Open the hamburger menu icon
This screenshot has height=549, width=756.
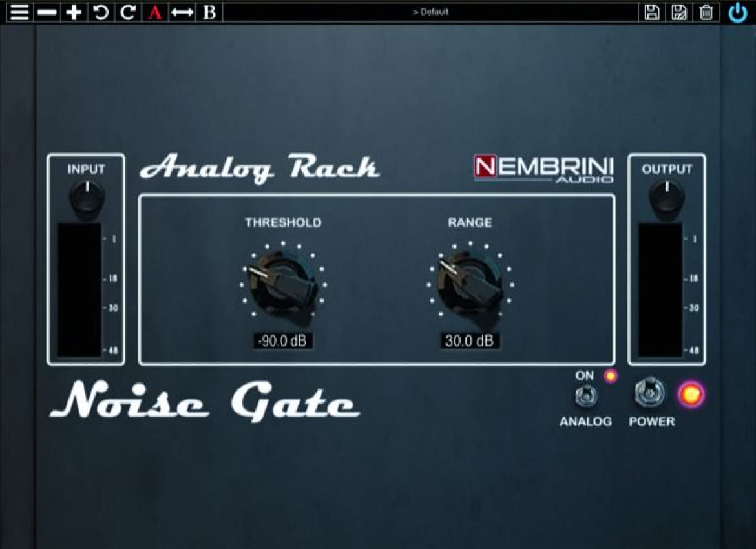(20, 12)
